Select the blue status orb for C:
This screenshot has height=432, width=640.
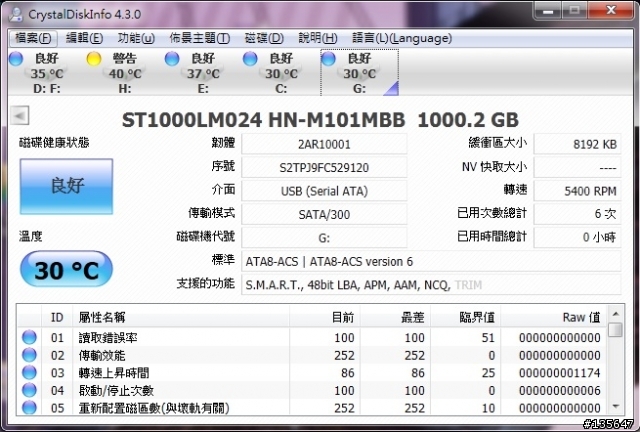250,59
